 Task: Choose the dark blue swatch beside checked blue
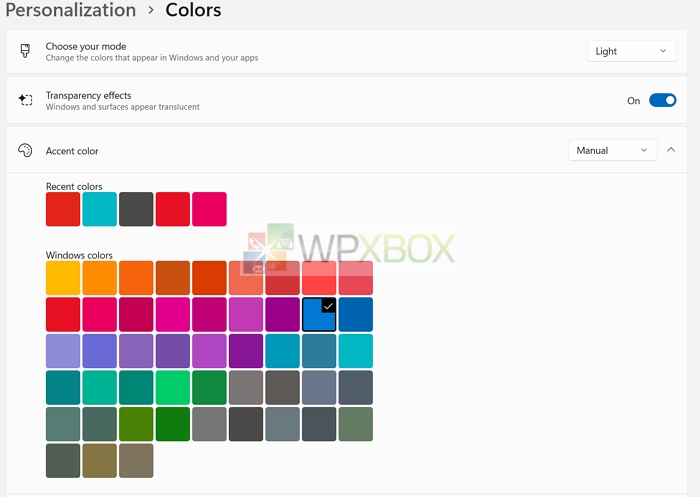click(x=356, y=314)
